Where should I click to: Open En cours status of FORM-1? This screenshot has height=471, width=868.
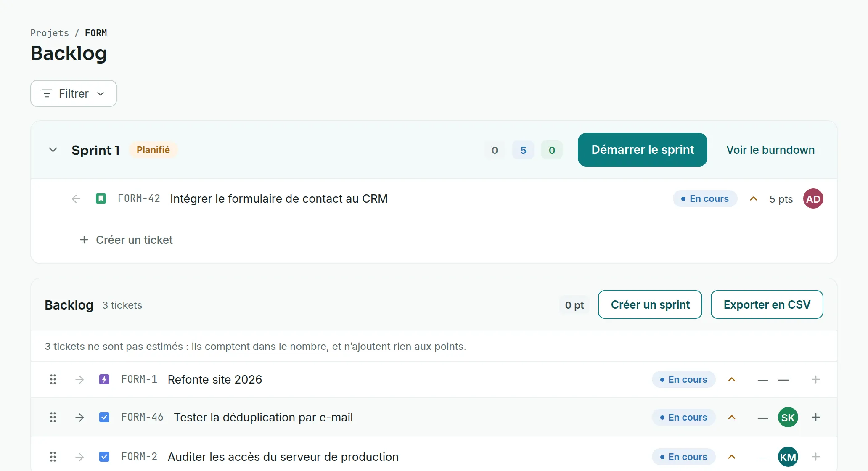pos(683,379)
